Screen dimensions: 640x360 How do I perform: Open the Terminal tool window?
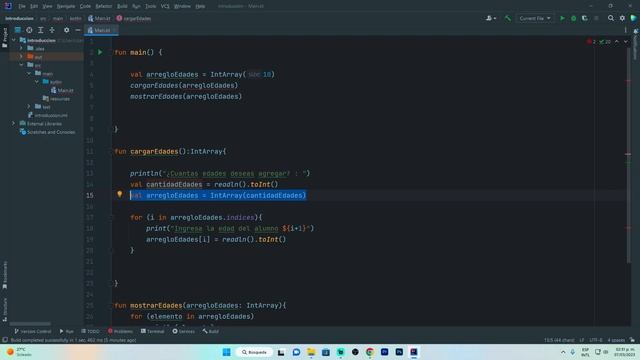pyautogui.click(x=152, y=331)
